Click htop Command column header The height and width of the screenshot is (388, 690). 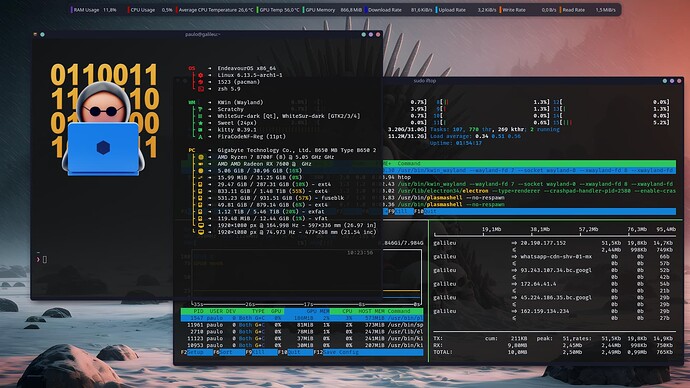click(x=409, y=163)
